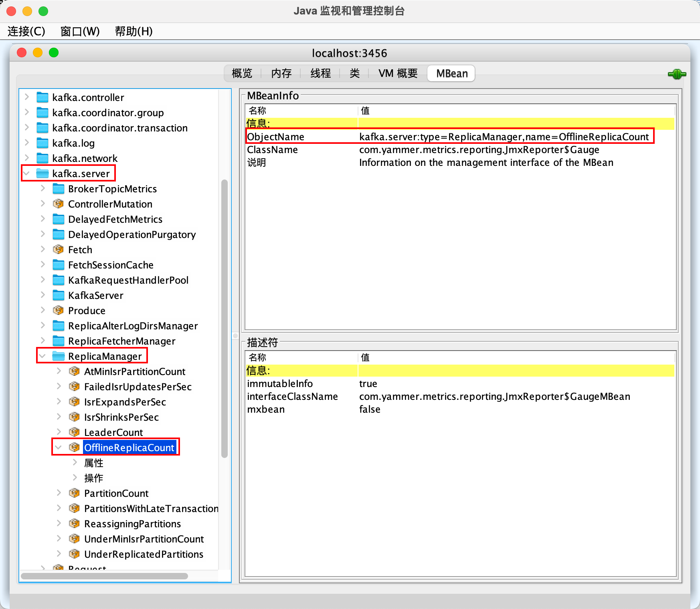
Task: Open the 连接(C) menu
Action: (26, 31)
